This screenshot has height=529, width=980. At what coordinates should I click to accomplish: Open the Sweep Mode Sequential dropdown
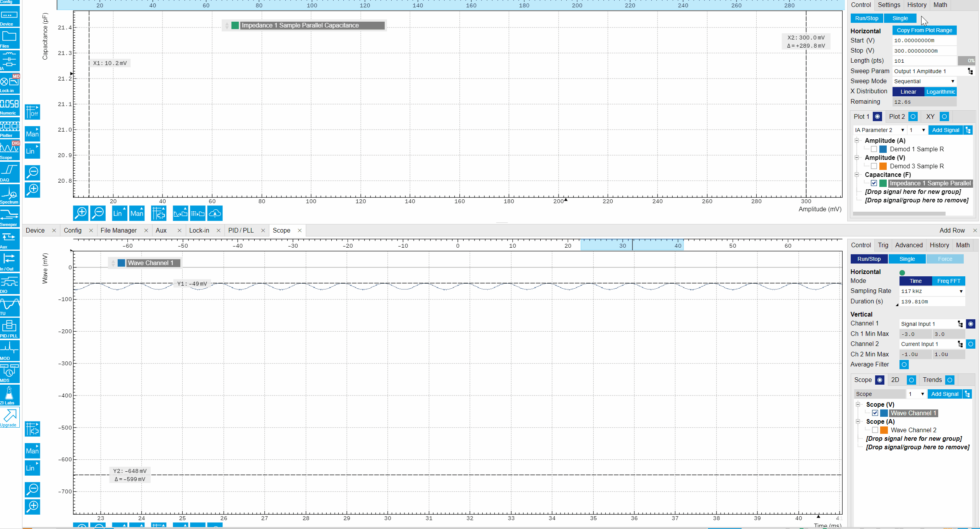pyautogui.click(x=924, y=81)
